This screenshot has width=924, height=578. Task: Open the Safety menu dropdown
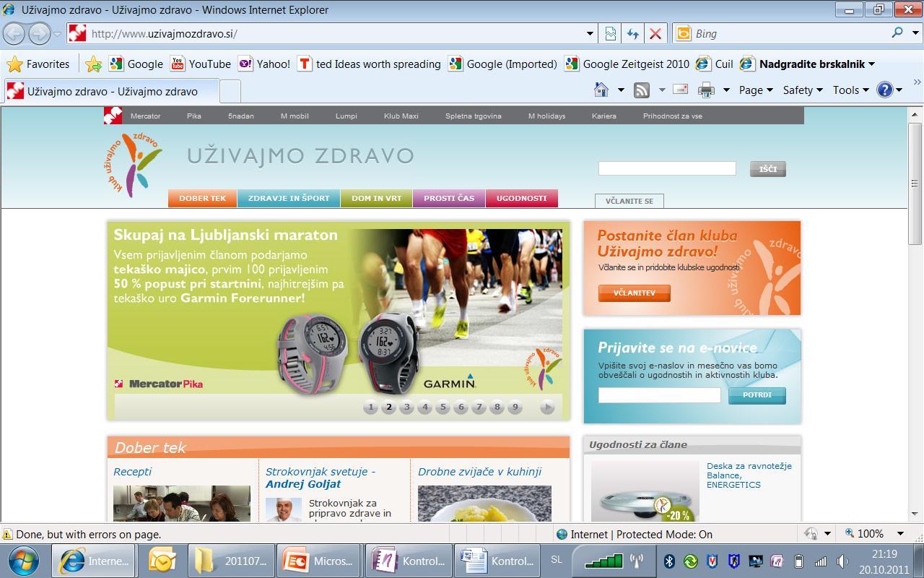click(x=803, y=90)
